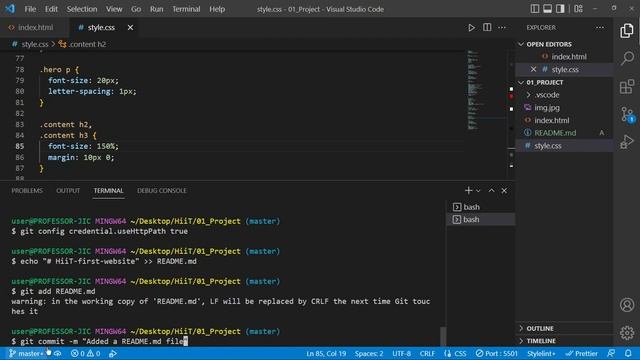Select Spaces: 2 indentation setting
This screenshot has height=360, width=640.
pos(369,353)
